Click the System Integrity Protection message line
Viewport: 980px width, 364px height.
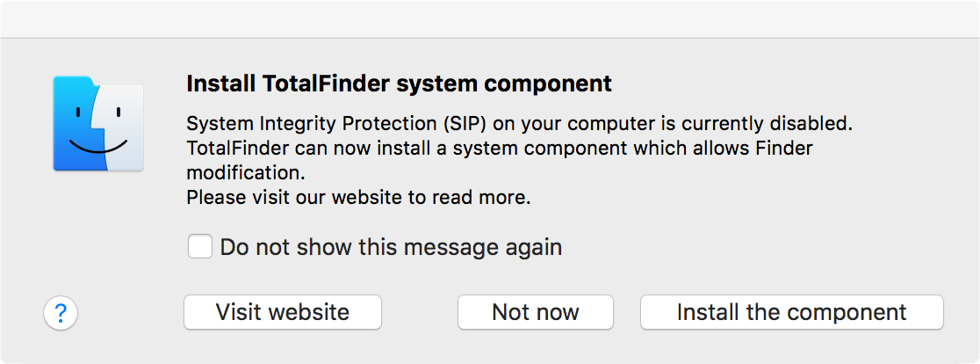(519, 122)
